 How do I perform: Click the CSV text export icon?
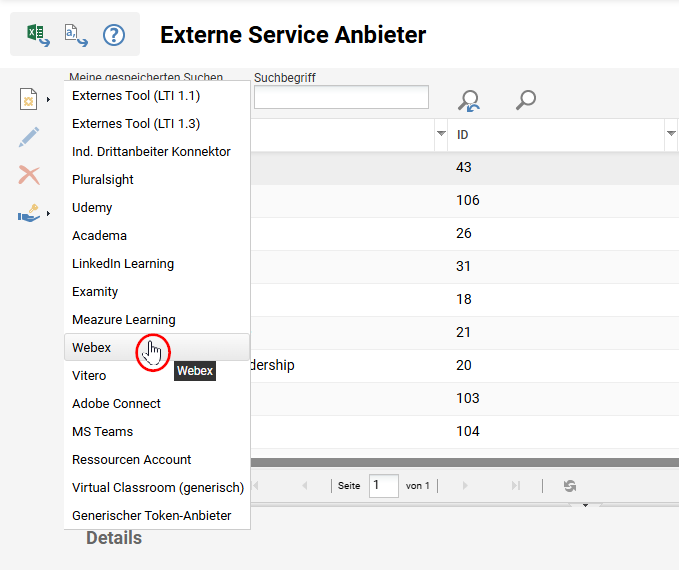pyautogui.click(x=76, y=35)
